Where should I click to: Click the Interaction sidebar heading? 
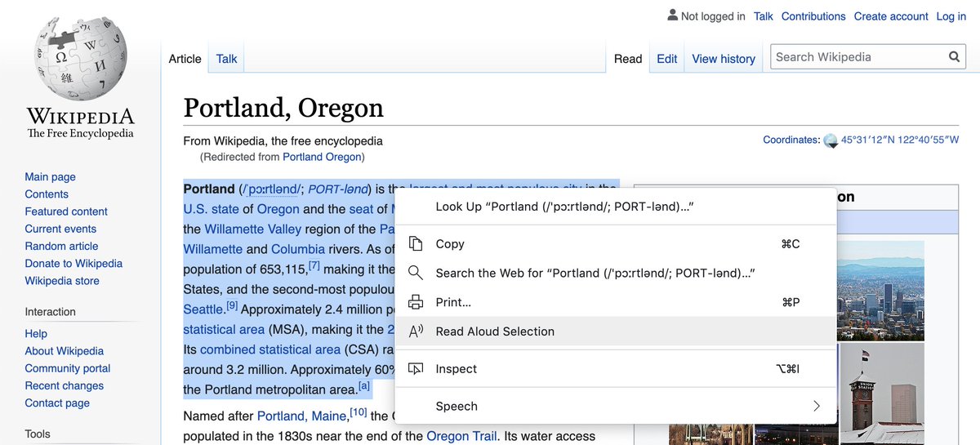point(50,312)
